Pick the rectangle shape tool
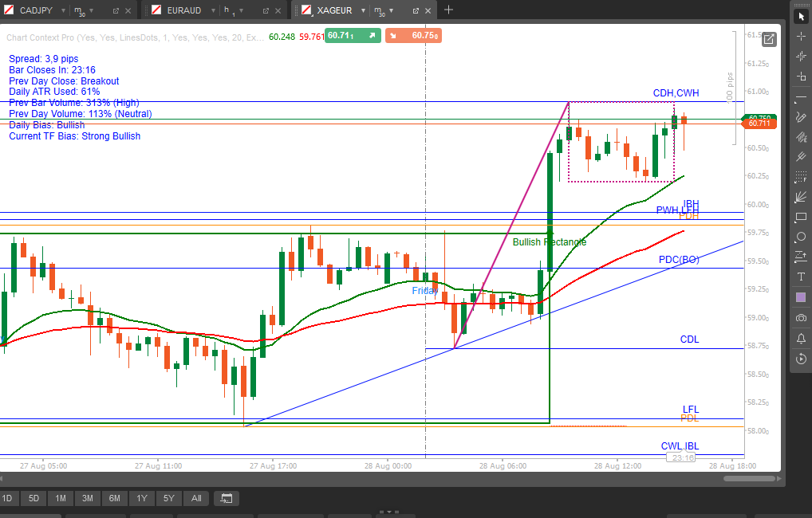This screenshot has width=812, height=518. point(801,217)
